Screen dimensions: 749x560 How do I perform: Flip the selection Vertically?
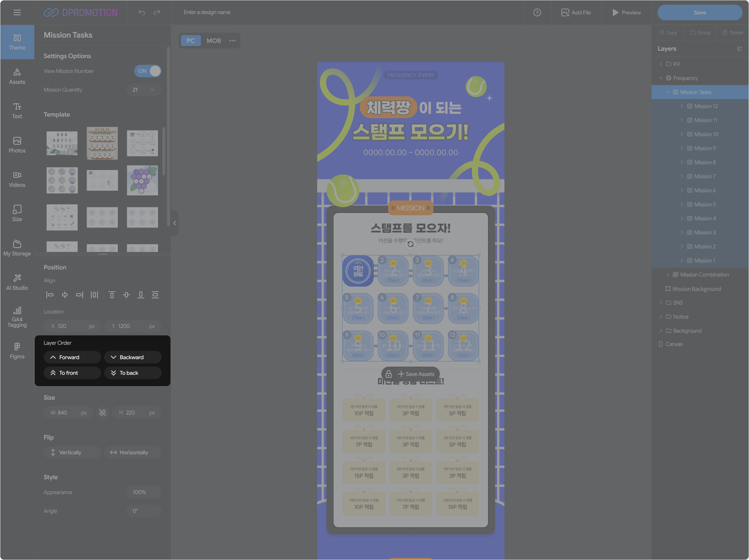[x=73, y=452]
